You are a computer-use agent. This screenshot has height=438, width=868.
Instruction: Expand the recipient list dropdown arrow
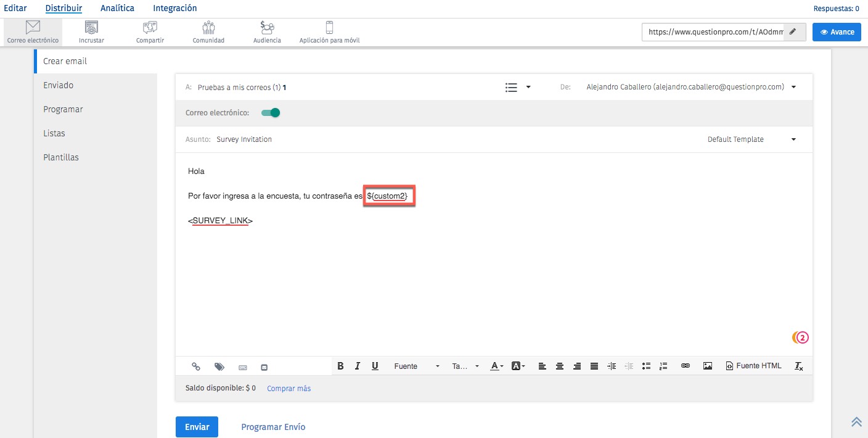point(528,88)
